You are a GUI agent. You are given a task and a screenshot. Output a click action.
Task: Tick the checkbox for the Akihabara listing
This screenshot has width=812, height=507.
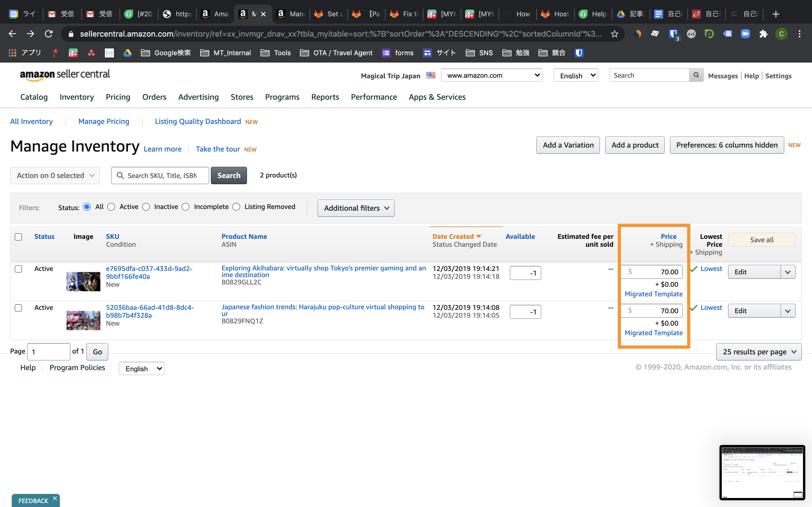(18, 269)
